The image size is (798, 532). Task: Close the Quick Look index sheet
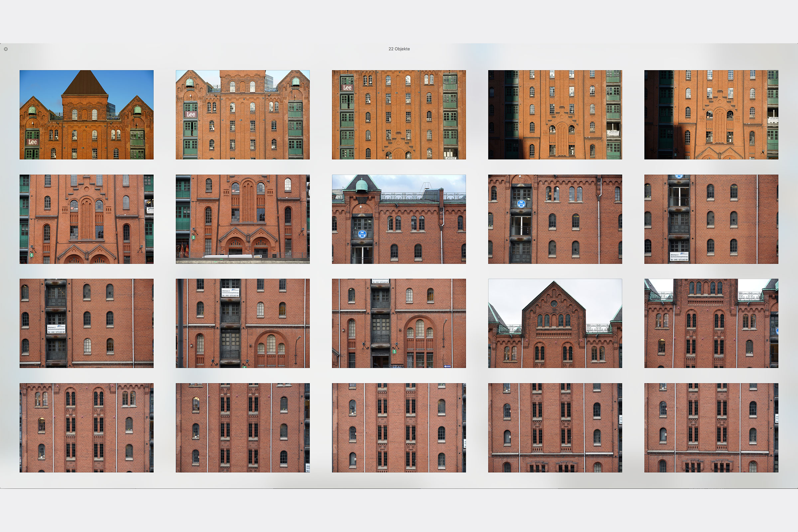click(6, 49)
